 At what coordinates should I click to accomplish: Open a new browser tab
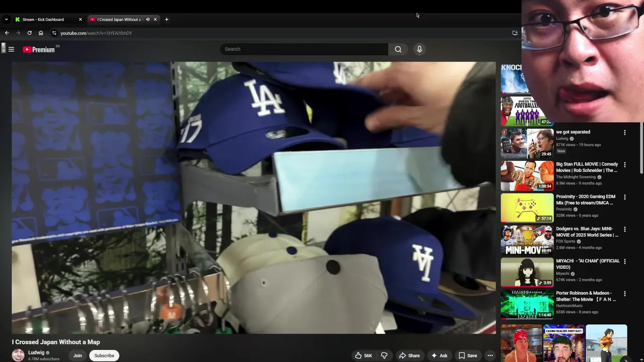pos(167,19)
